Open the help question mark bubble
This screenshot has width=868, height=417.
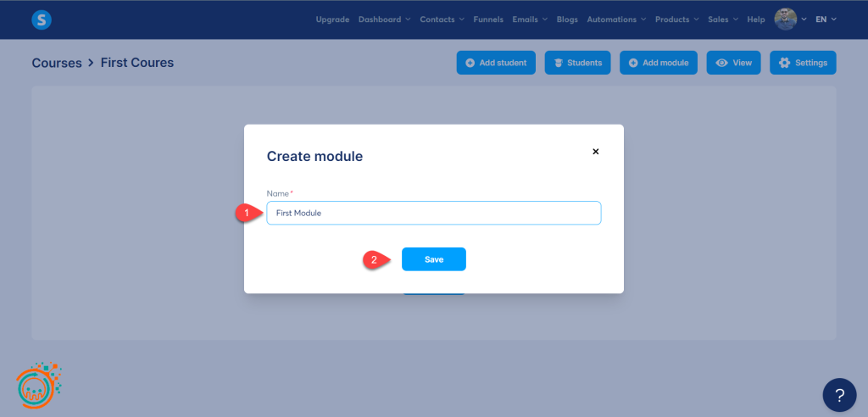click(x=839, y=394)
